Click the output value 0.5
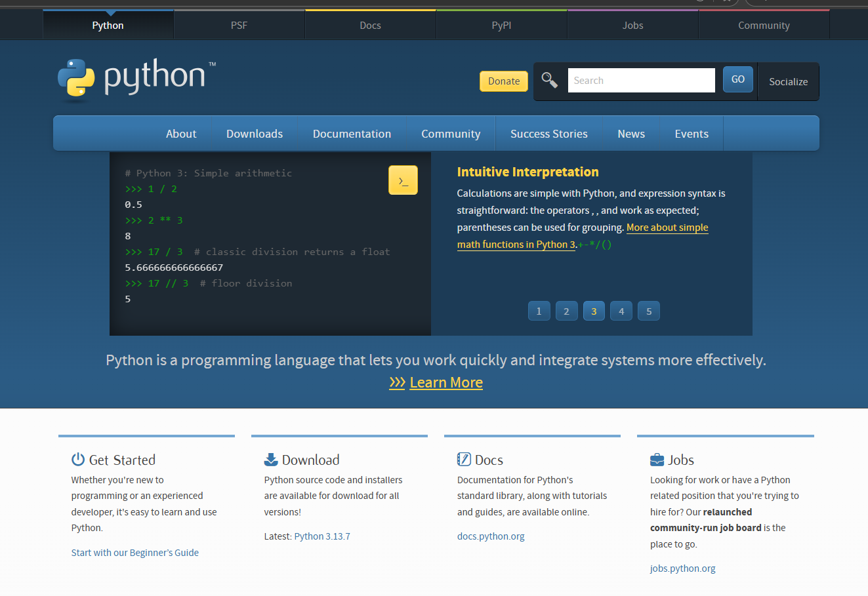868x596 pixels. click(x=133, y=205)
